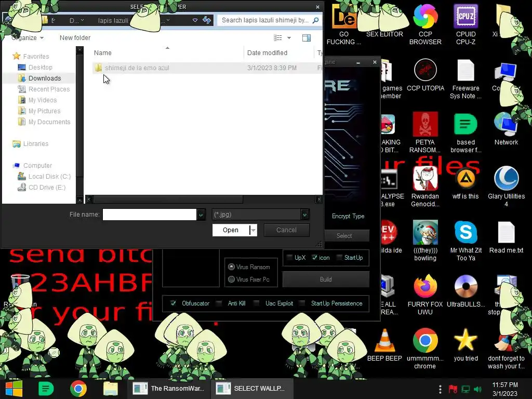Open GO FUCKING desktop icon
This screenshot has width=532, height=399.
[x=344, y=24]
